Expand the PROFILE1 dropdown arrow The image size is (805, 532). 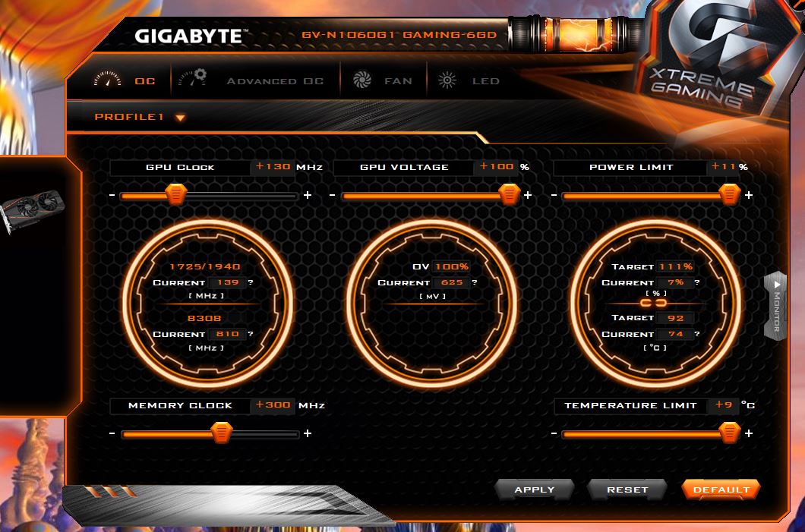tap(180, 118)
